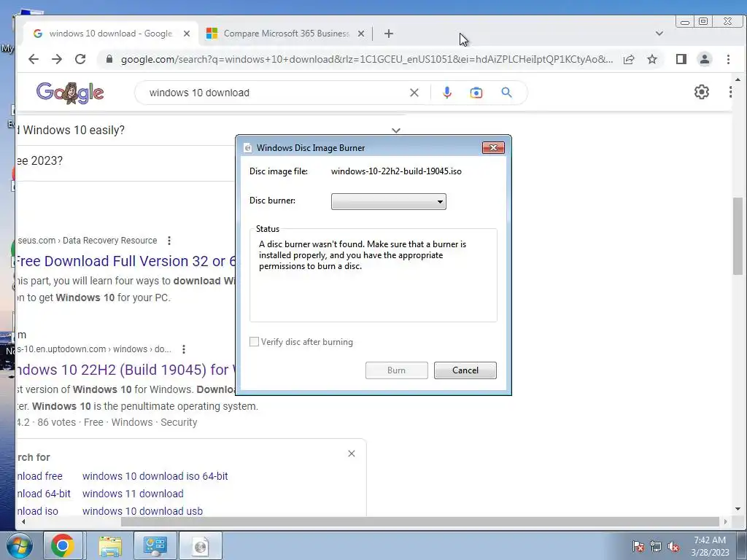Click the 'ee 2023?' question row
The width and height of the screenshot is (747, 560).
[x=125, y=161]
